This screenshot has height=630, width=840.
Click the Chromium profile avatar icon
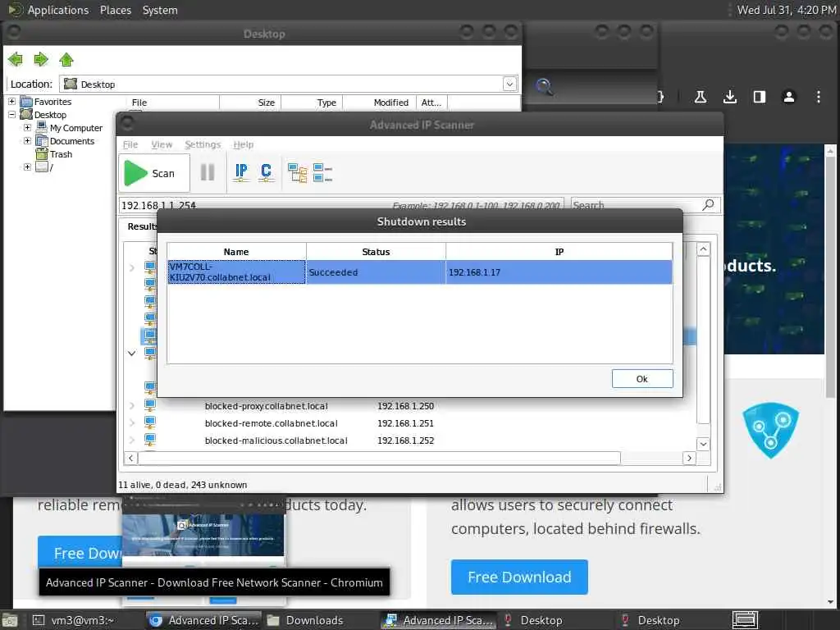coord(788,97)
